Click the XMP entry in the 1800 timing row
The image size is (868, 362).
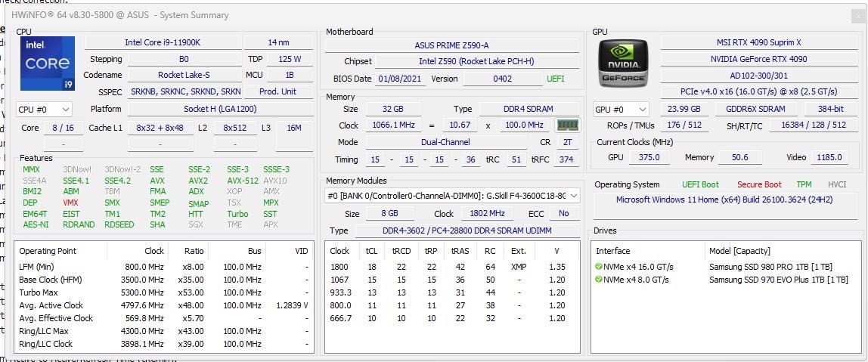pos(518,267)
